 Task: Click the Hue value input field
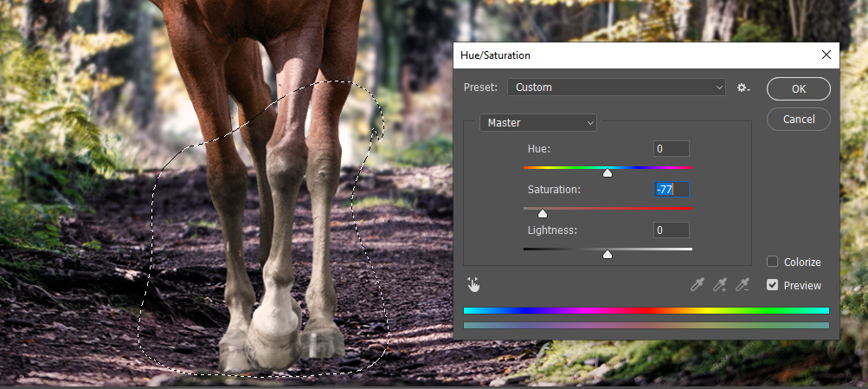click(x=671, y=148)
